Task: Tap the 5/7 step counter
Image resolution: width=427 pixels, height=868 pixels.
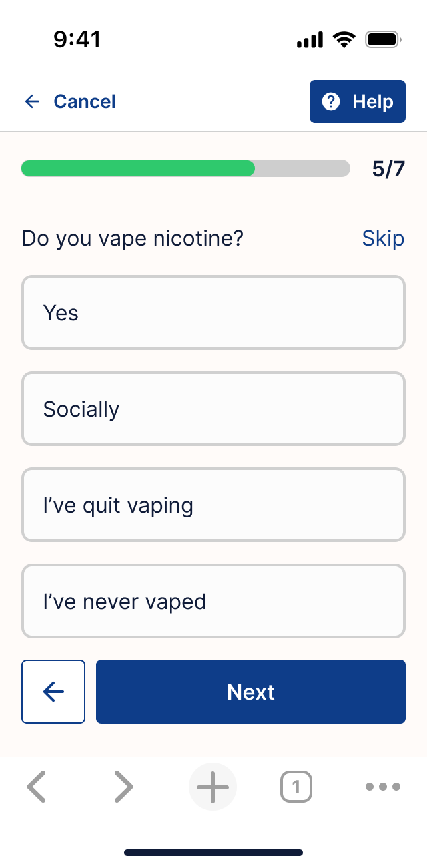Action: click(x=388, y=168)
